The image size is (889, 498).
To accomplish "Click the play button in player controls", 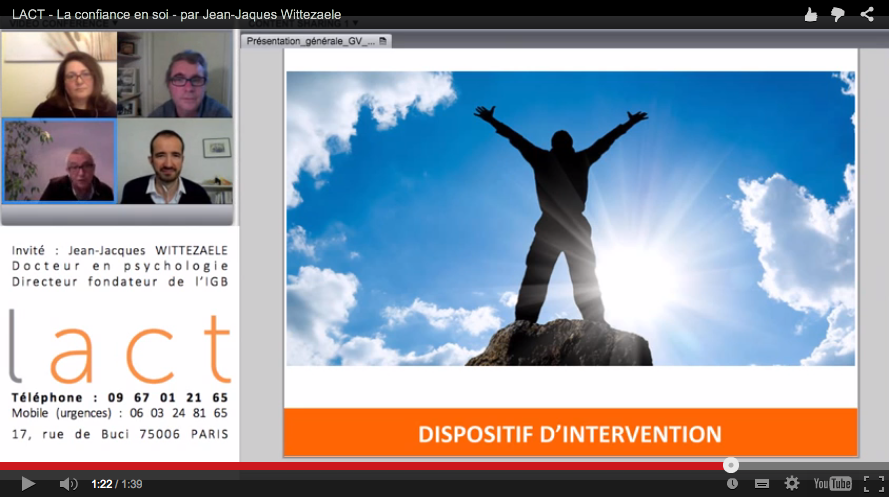I will click(28, 484).
